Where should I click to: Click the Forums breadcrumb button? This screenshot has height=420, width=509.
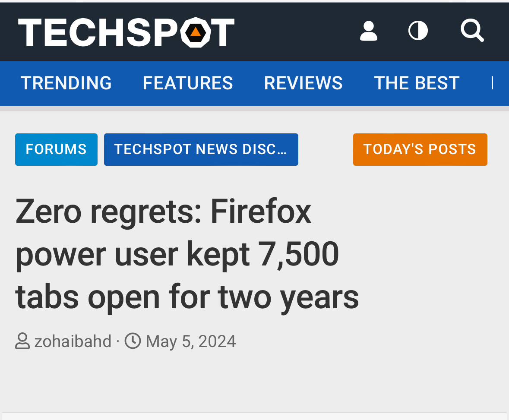[56, 149]
